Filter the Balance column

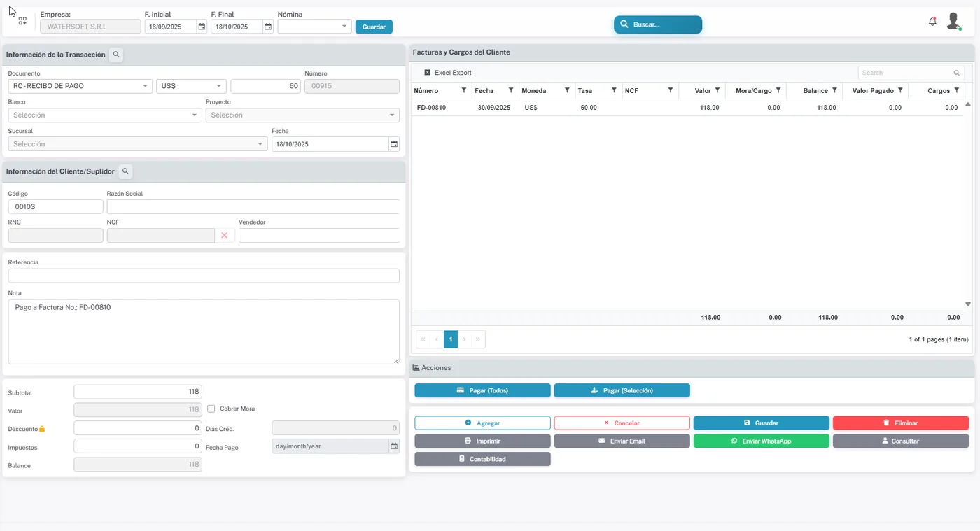(834, 91)
